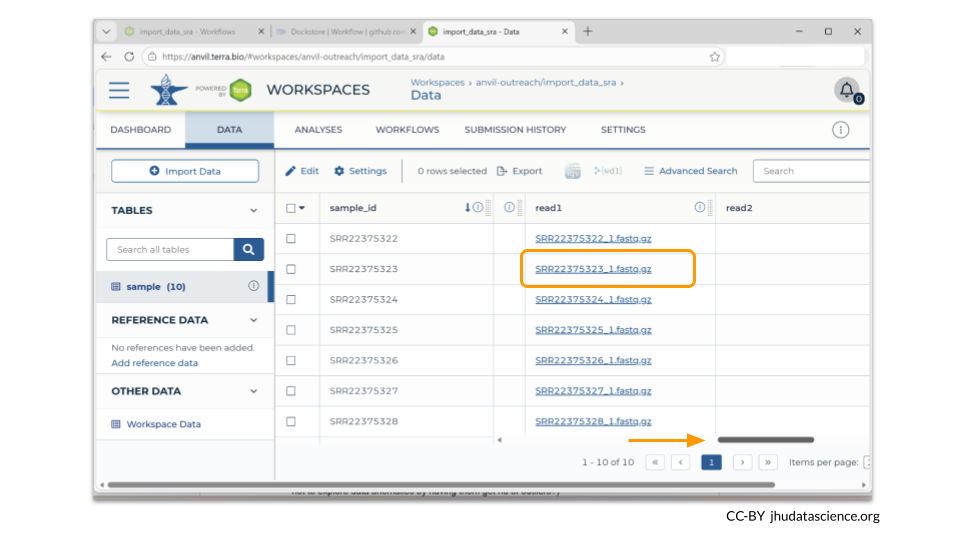Click the Add reference data link
The image size is (960, 540).
point(154,362)
